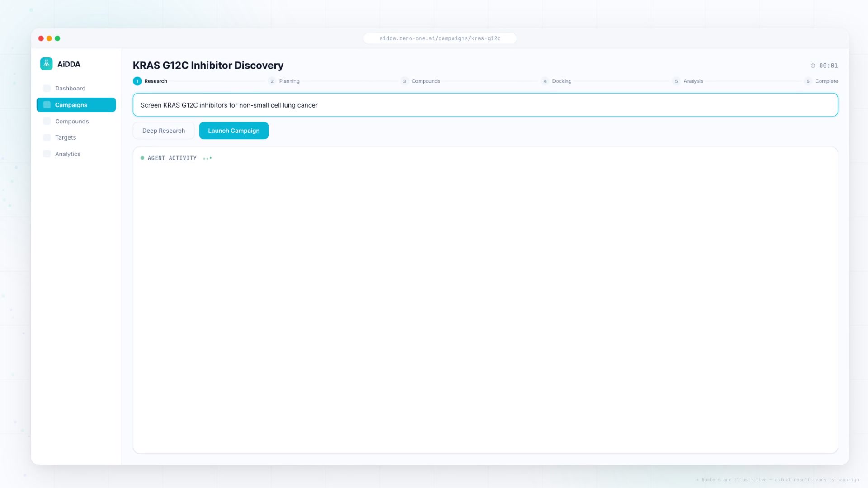868x488 pixels.
Task: Click the browser URL address bar
Action: pyautogui.click(x=439, y=38)
